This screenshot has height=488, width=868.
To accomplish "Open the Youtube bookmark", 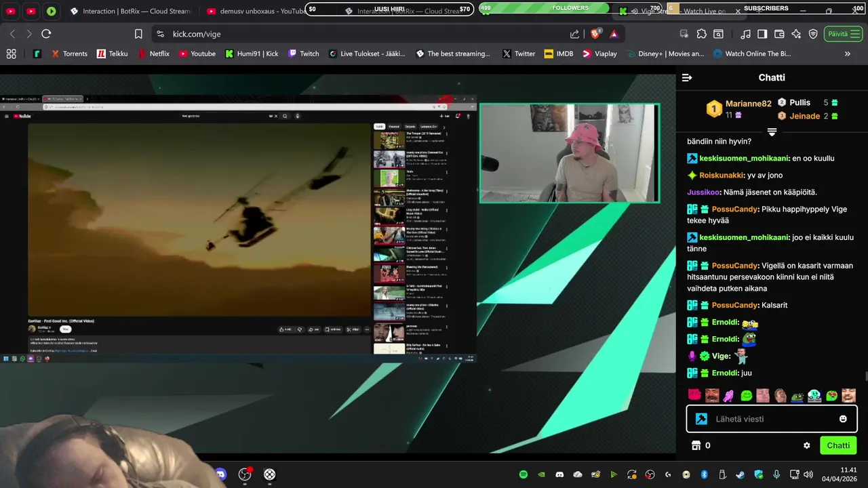I will coord(197,54).
